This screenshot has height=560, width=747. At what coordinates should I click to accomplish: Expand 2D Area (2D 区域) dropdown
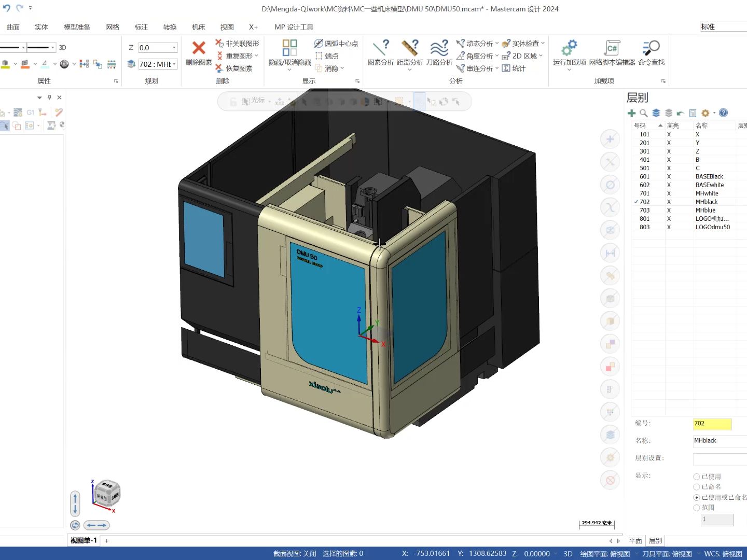(x=541, y=56)
